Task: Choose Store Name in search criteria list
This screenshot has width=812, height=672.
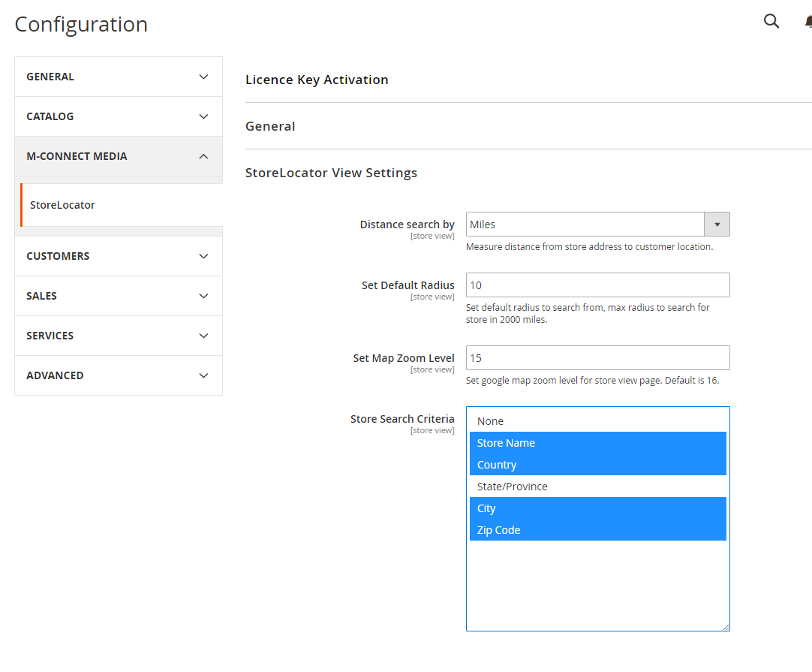Action: tap(507, 443)
